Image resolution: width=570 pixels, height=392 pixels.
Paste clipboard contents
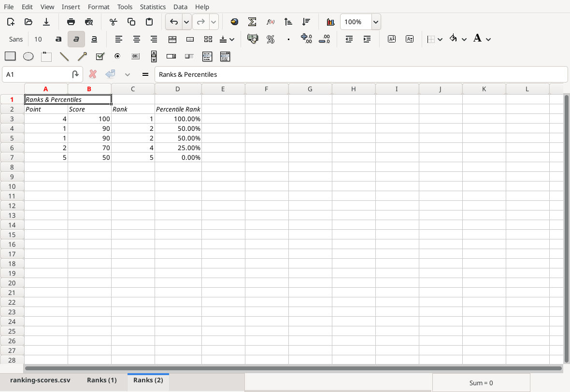[149, 22]
